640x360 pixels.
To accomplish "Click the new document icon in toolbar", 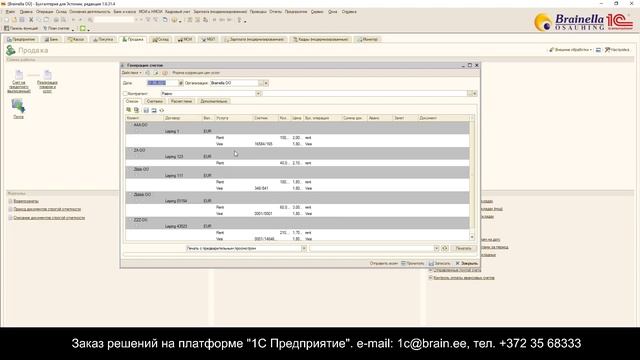I will coord(7,20).
